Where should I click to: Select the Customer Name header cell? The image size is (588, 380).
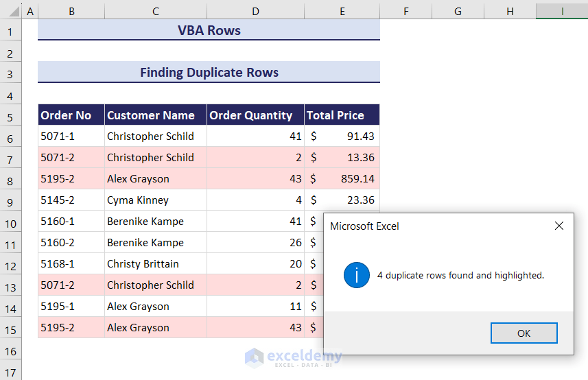(x=156, y=115)
